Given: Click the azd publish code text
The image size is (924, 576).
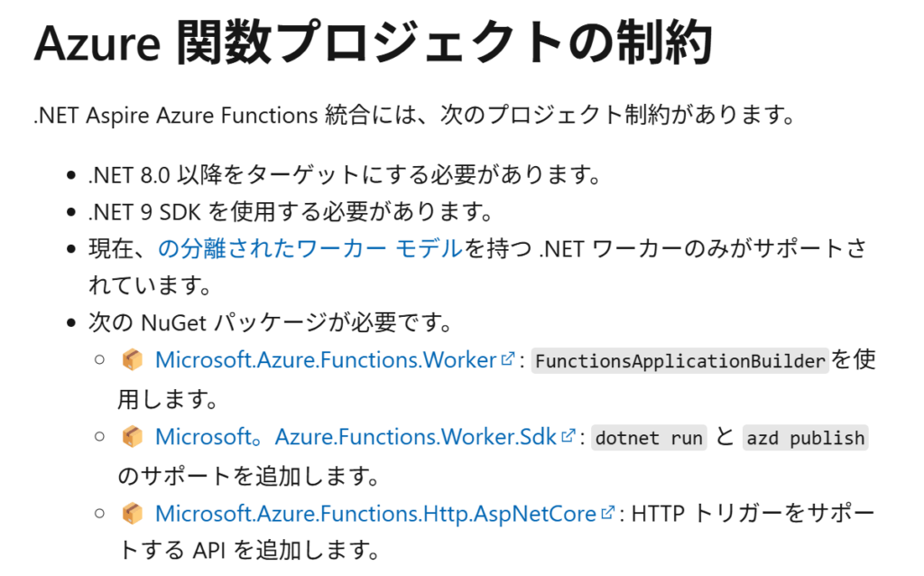Looking at the screenshot, I should 806,438.
